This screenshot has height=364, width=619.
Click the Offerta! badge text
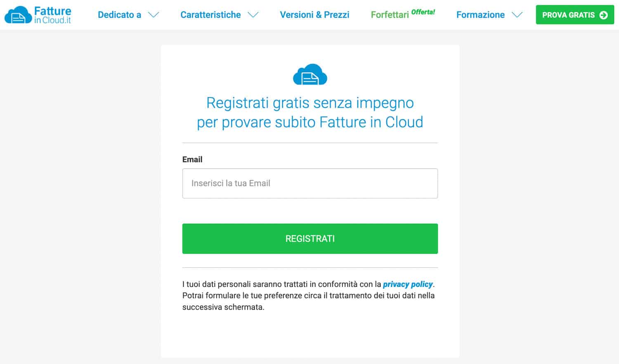pyautogui.click(x=423, y=12)
